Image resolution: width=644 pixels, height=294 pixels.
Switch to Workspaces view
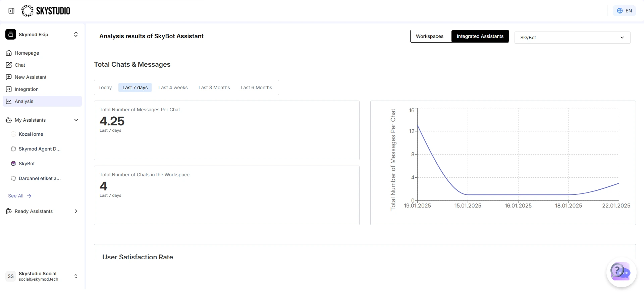[x=430, y=36]
